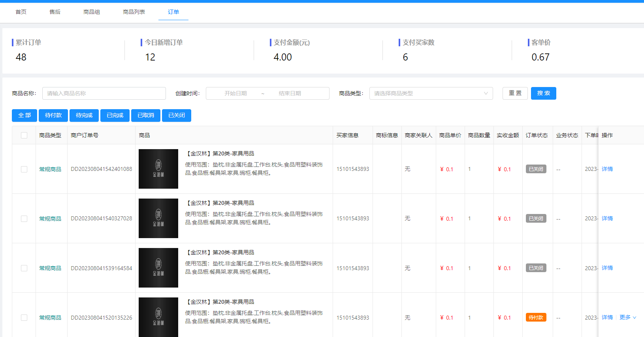Filter orders by 待完成
Screen dimensions: 644x337
(x=84, y=115)
